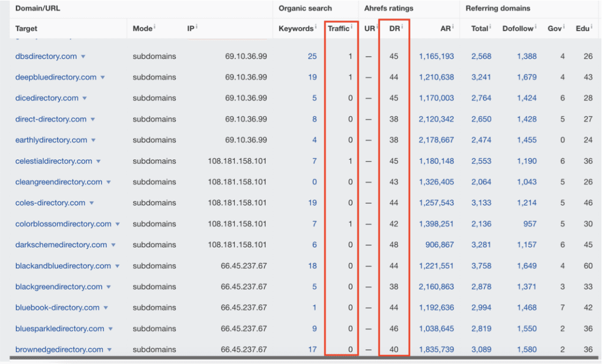
Task: Open the 1,835,739 Ahrefs rank link
Action: click(x=436, y=349)
